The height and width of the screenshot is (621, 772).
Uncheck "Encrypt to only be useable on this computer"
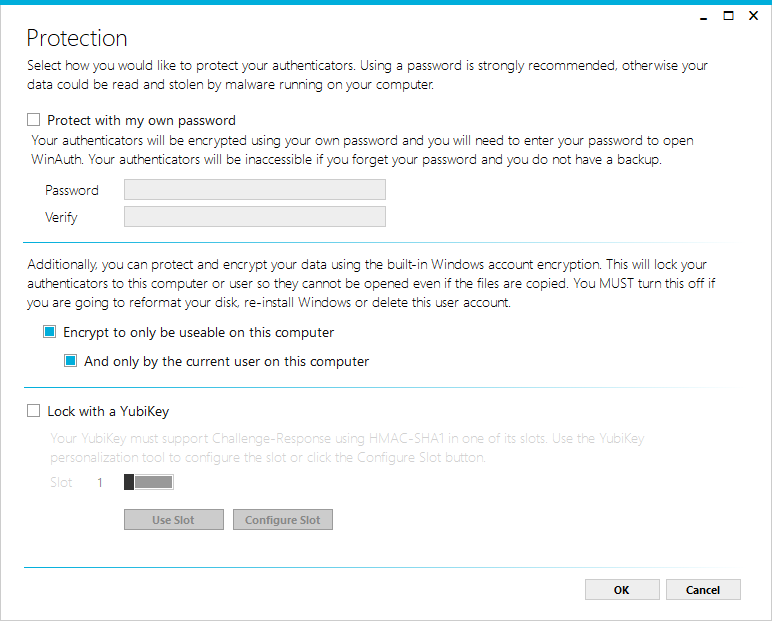pyautogui.click(x=50, y=332)
